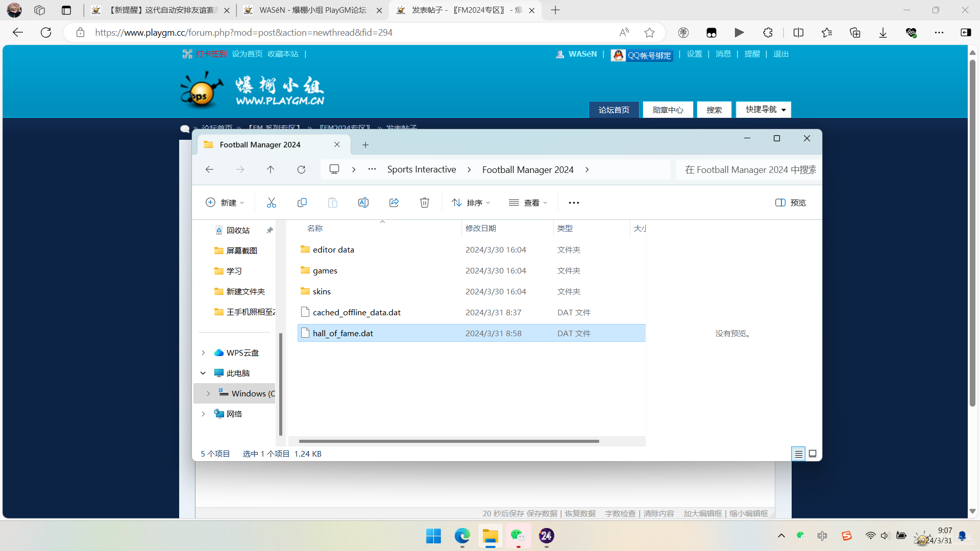Expand the WPS云盘 tree node
This screenshot has height=551, width=980.
pos(203,353)
